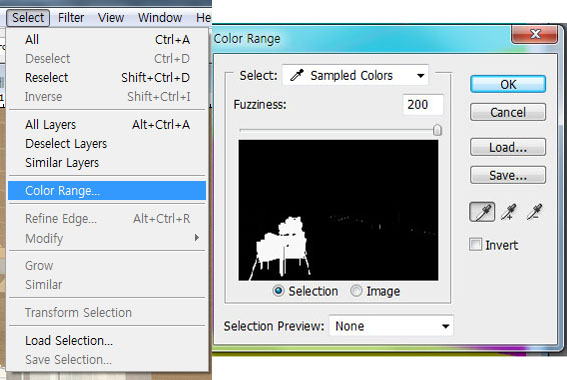Expand the Modify submenu arrow
The image size is (567, 380).
pyautogui.click(x=197, y=238)
